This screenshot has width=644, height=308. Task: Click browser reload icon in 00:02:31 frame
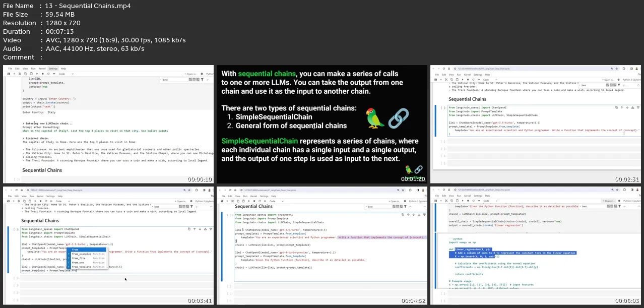pos(444,68)
